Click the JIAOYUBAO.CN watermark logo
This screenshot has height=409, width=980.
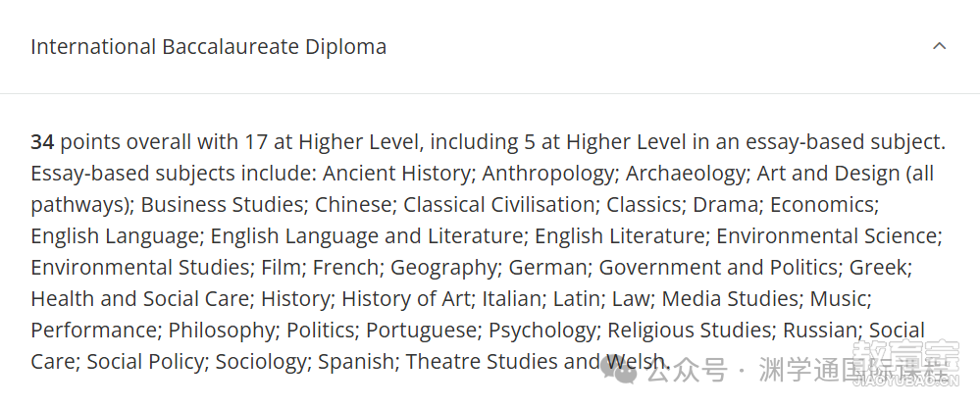click(905, 364)
